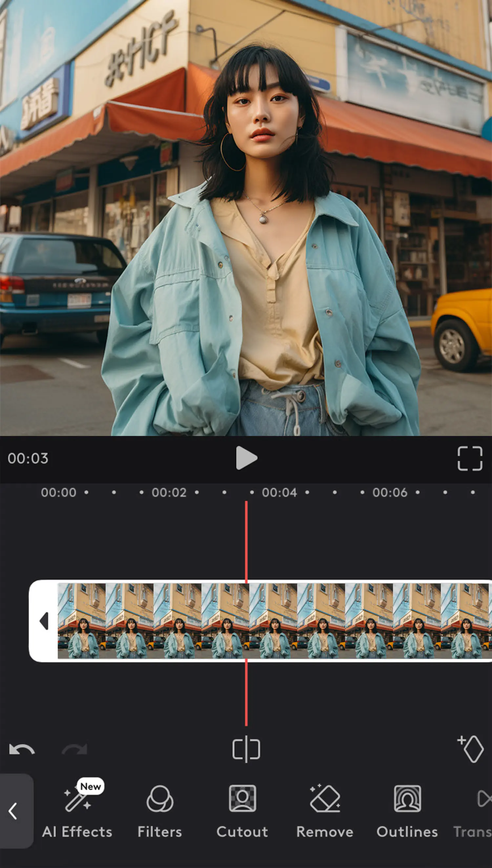Viewport: 492px width, 868px height.
Task: Undo the last edit
Action: pyautogui.click(x=22, y=749)
